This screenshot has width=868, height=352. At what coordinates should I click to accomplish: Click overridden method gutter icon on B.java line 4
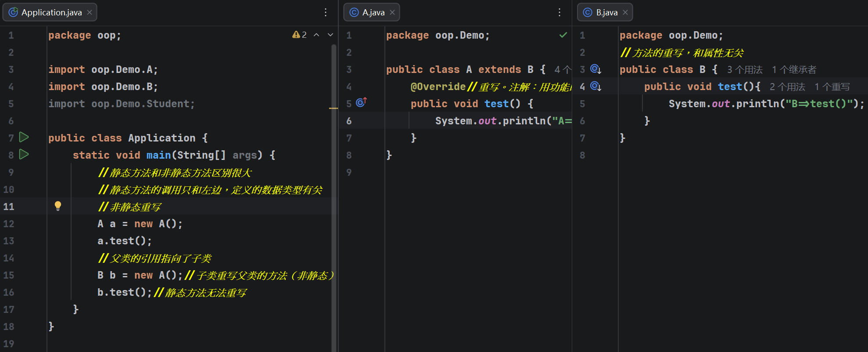(x=595, y=86)
